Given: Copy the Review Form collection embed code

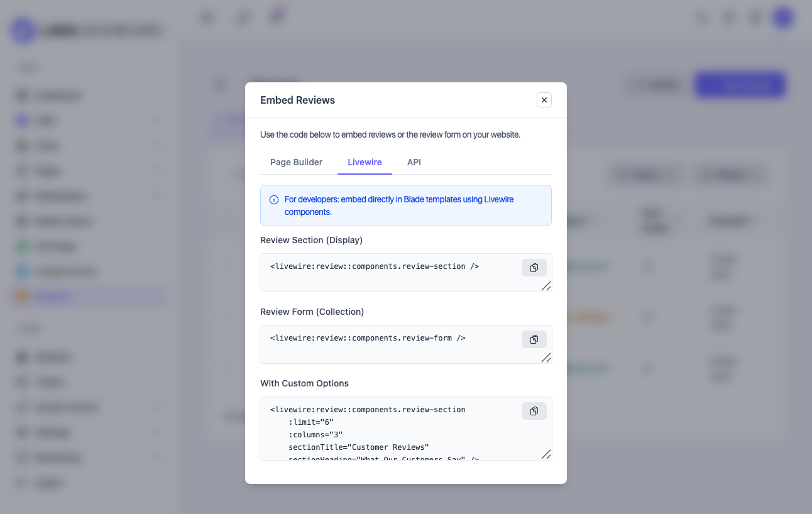Looking at the screenshot, I should (534, 339).
